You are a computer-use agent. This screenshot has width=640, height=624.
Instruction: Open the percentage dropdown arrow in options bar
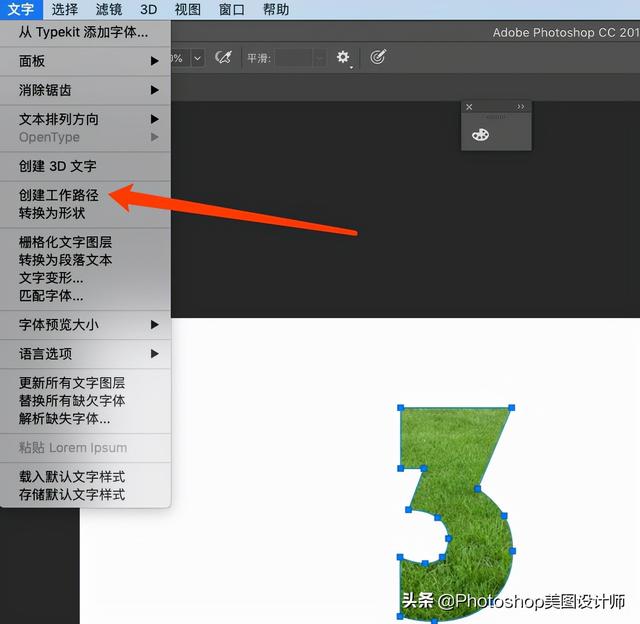click(x=198, y=58)
